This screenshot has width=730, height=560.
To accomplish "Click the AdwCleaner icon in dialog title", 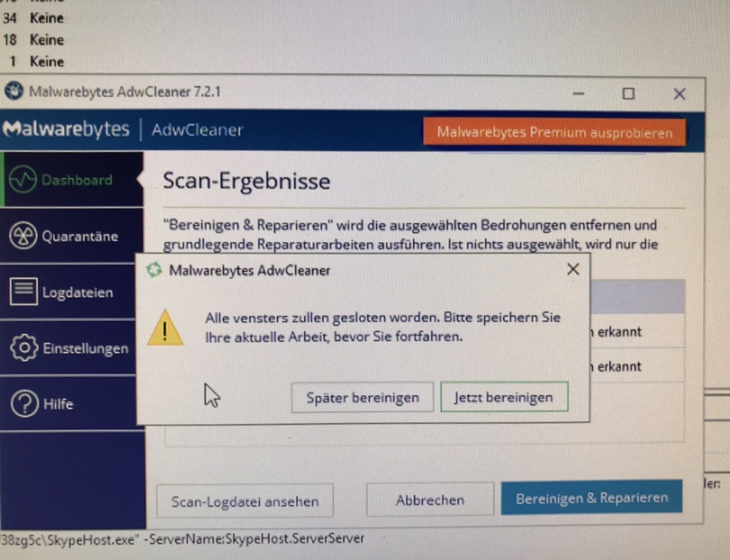I will pos(154,270).
